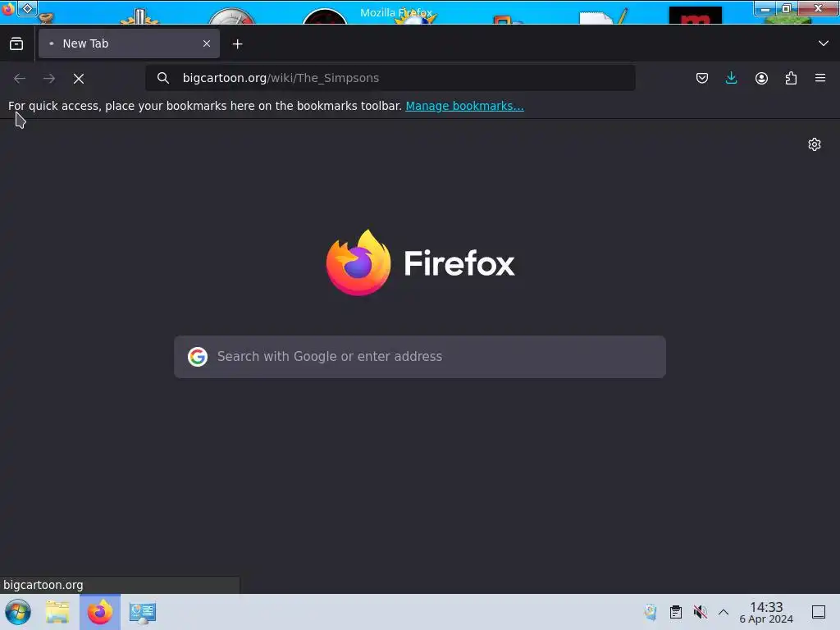Toggle the pin-on-all-desktops title bar icon
This screenshot has width=840, height=630.
tap(27, 8)
